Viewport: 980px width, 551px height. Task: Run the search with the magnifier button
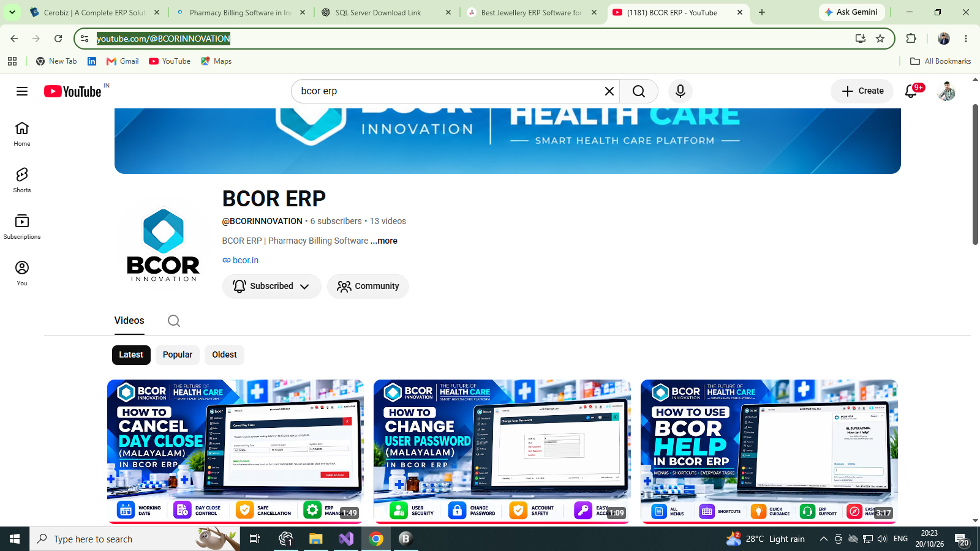click(639, 91)
